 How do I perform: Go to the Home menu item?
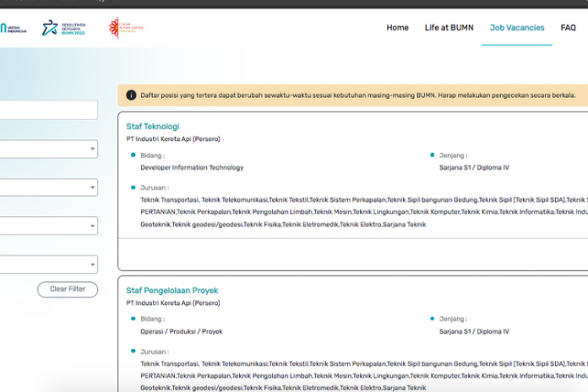pyautogui.click(x=397, y=28)
